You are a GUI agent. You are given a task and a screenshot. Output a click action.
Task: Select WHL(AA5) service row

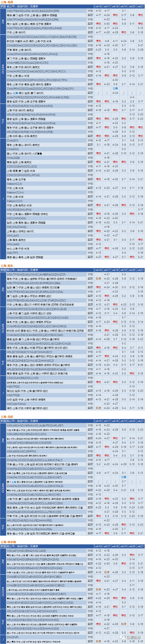coord(46,244)
